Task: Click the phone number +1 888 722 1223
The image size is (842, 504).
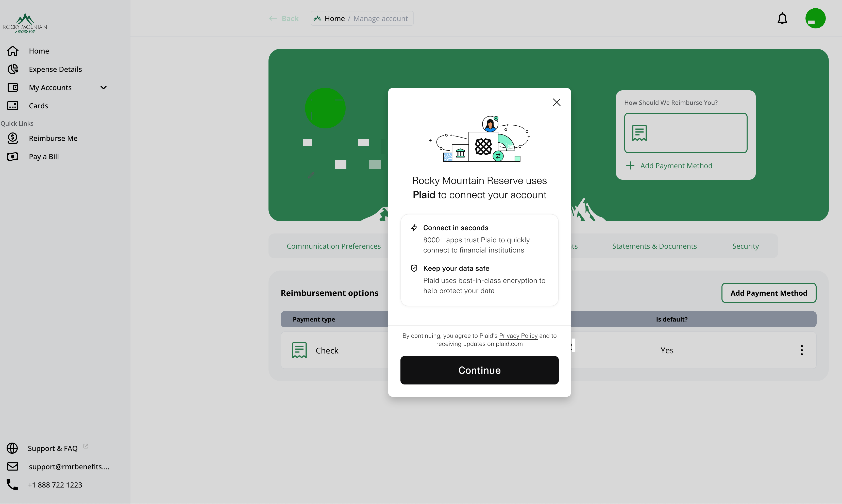Action: tap(55, 485)
